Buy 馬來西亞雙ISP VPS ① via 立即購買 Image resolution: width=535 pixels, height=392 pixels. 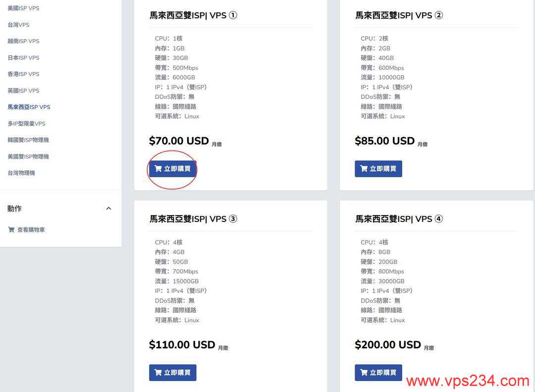point(172,168)
